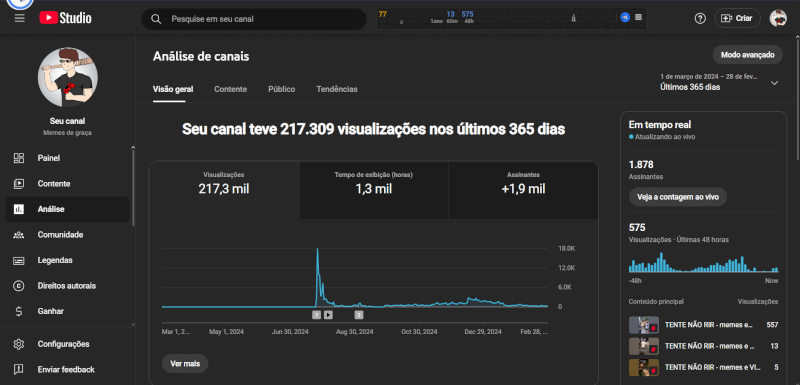Viewport: 800px width, 385px height.
Task: Open Painel from the sidebar
Action: click(67, 158)
